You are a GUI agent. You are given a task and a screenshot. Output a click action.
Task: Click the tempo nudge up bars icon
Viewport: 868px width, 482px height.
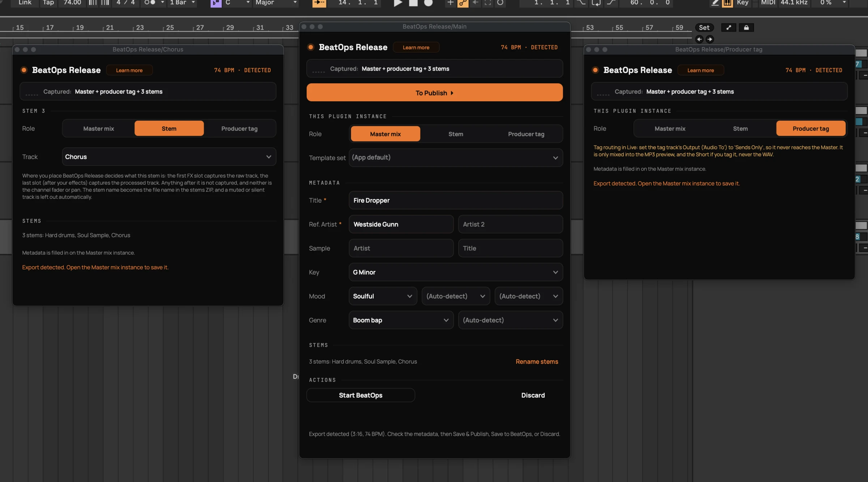point(105,3)
